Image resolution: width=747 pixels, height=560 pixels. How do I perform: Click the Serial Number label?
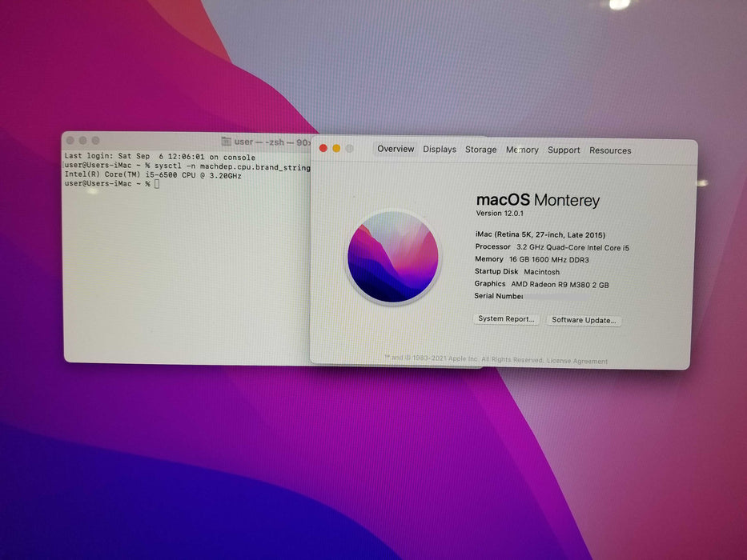point(498,296)
